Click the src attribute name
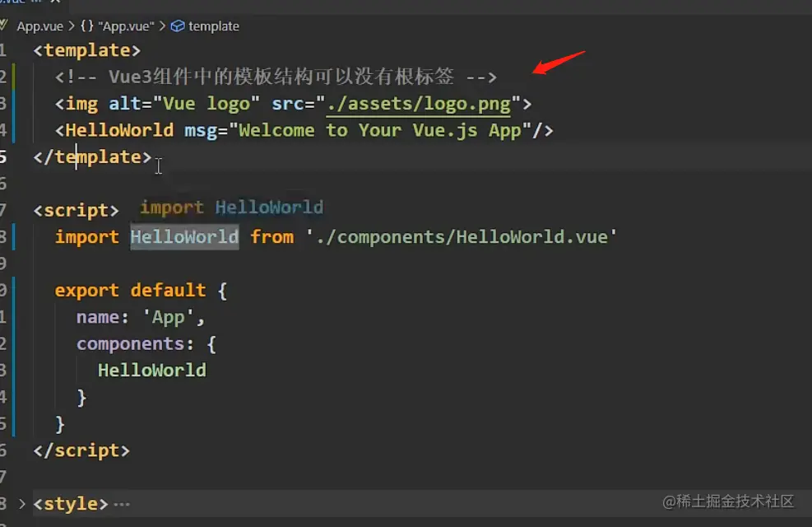 pos(288,104)
